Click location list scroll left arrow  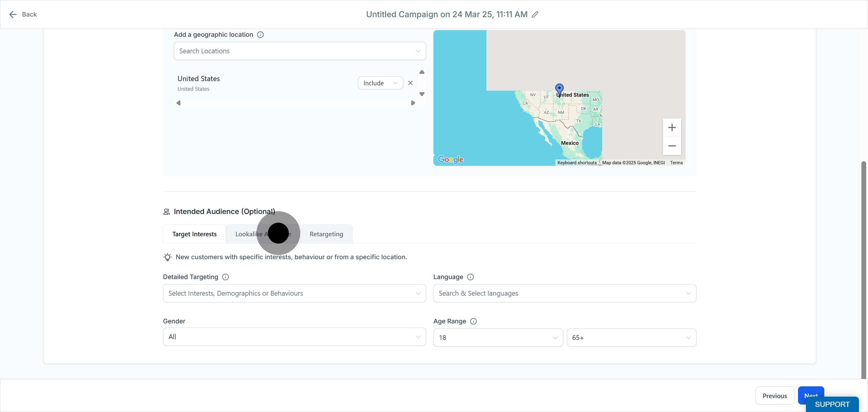tap(179, 103)
